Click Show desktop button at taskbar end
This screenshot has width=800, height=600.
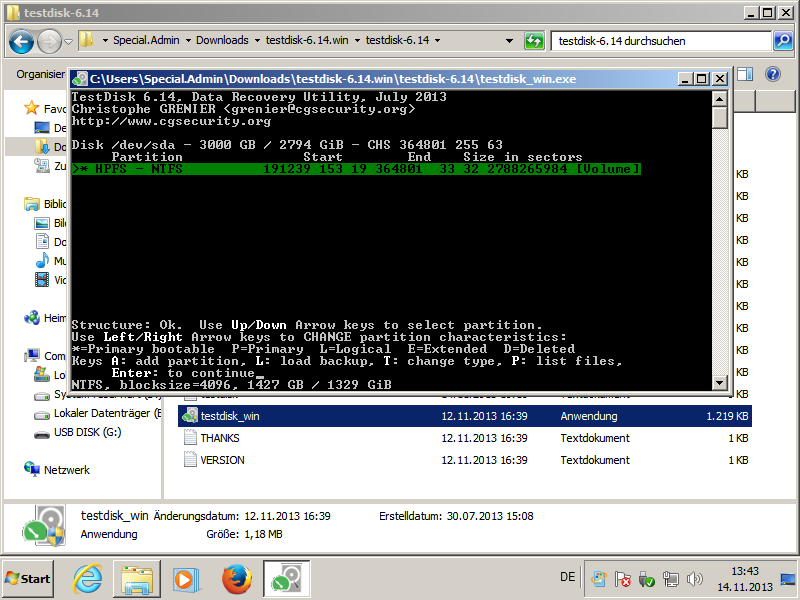tap(789, 579)
